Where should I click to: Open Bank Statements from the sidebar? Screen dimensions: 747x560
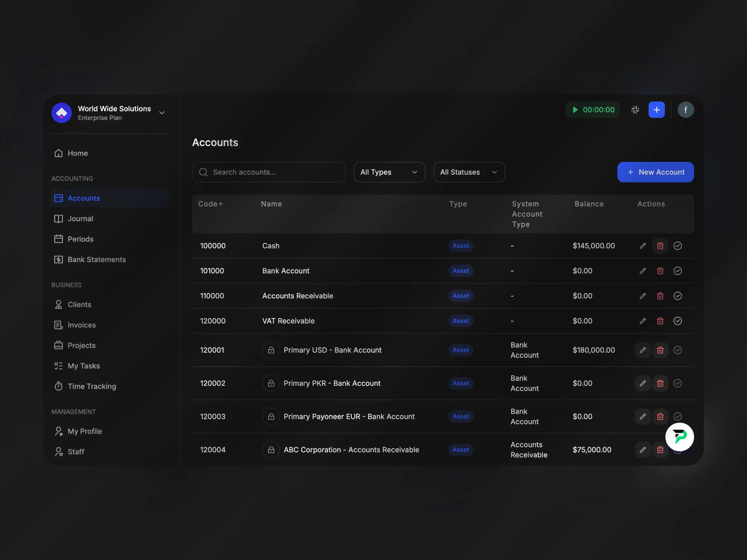pyautogui.click(x=96, y=259)
